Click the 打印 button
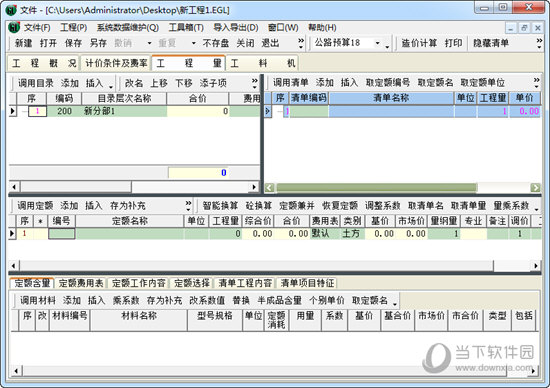The image size is (550, 388). (454, 43)
